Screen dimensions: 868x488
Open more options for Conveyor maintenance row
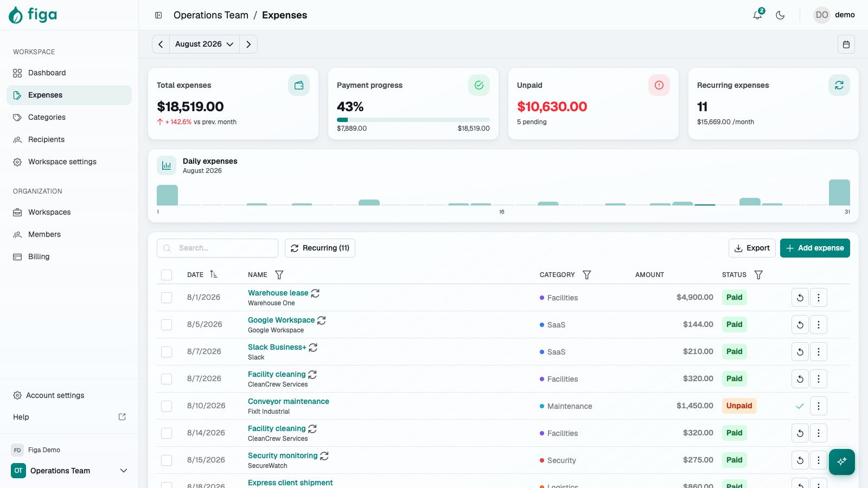[819, 406]
